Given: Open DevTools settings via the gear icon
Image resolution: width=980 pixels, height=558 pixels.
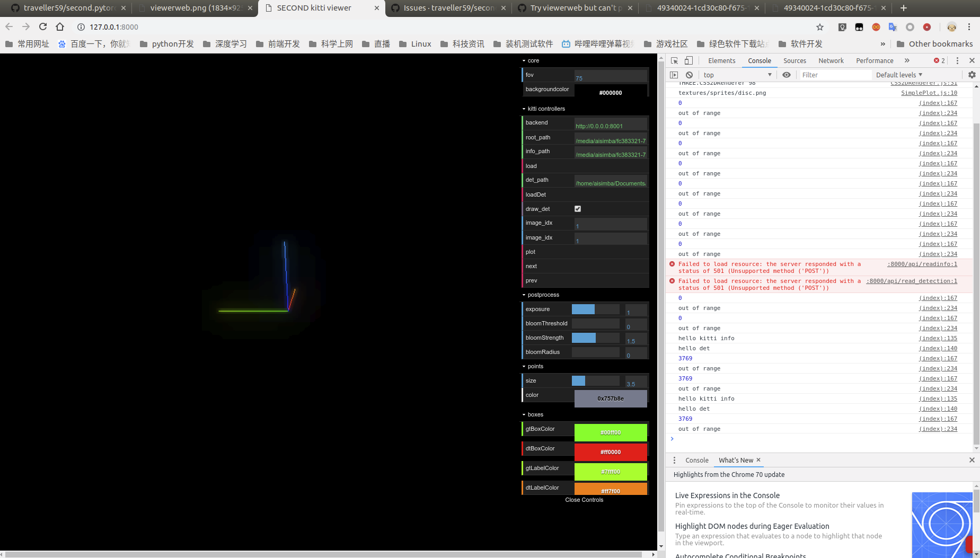Looking at the screenshot, I should pyautogui.click(x=972, y=74).
